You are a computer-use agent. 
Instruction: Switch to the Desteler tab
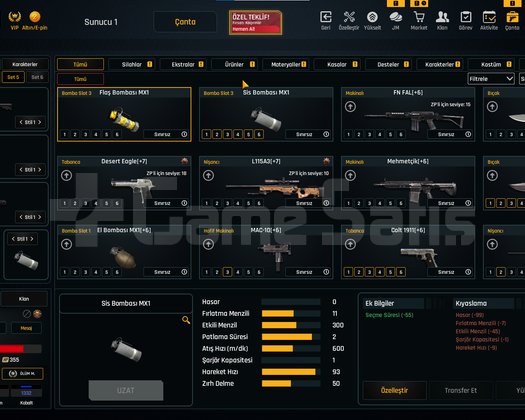coord(388,64)
